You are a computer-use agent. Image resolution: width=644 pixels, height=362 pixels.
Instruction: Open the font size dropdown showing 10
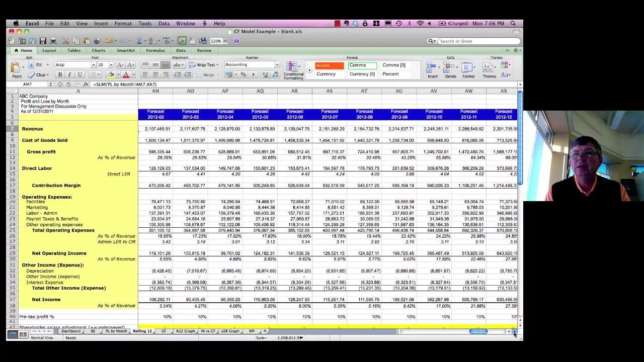(x=111, y=65)
